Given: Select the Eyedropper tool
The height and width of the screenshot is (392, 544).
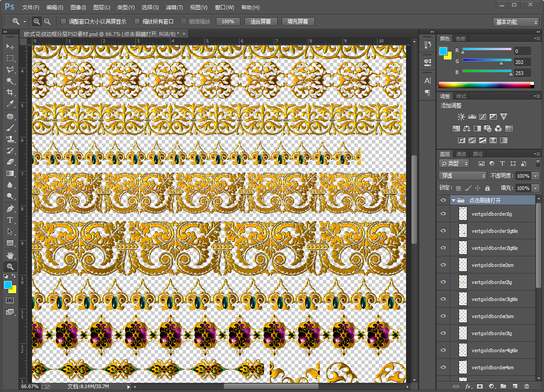Looking at the screenshot, I should click(x=10, y=104).
